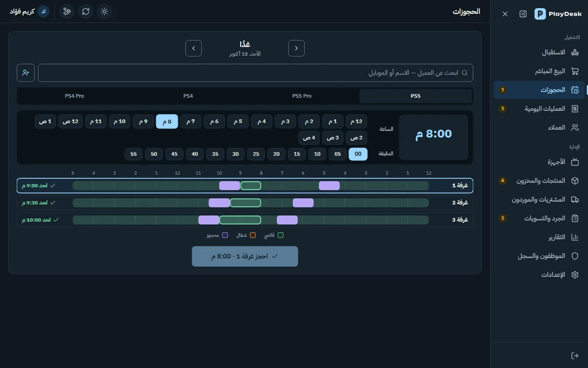Open الإعدادات settings page
This screenshot has height=368, width=588.
tap(539, 275)
